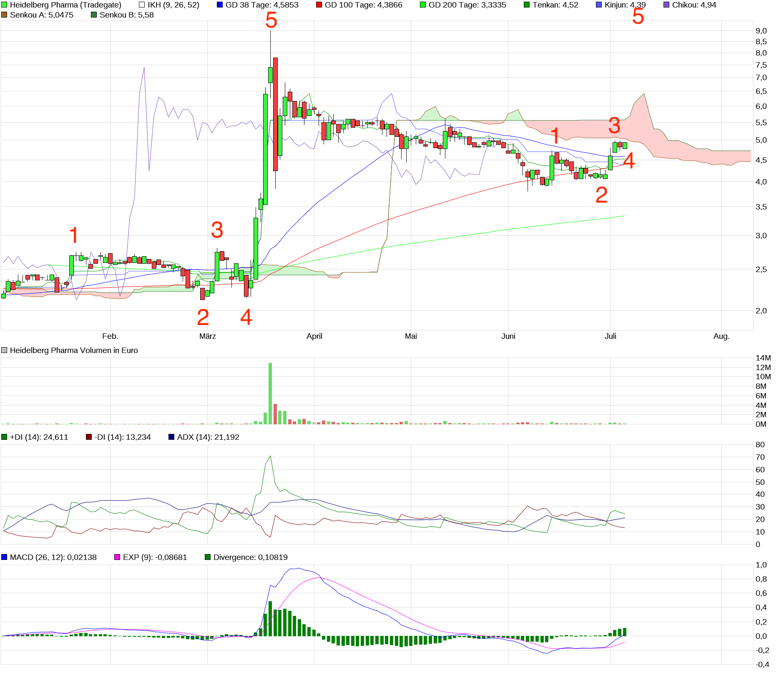This screenshot has width=784, height=673.
Task: Select the 'Divergence: 0,10819' label
Action: (251, 557)
